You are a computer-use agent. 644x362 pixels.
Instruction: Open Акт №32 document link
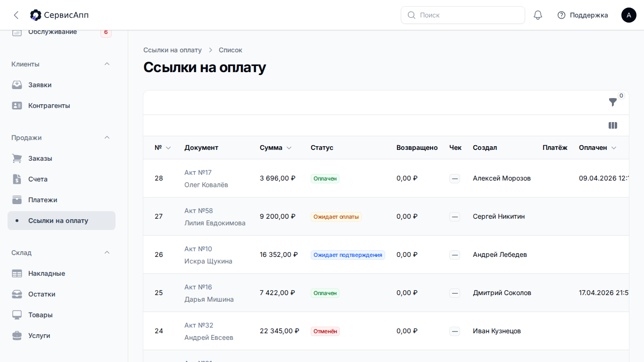[x=199, y=325]
